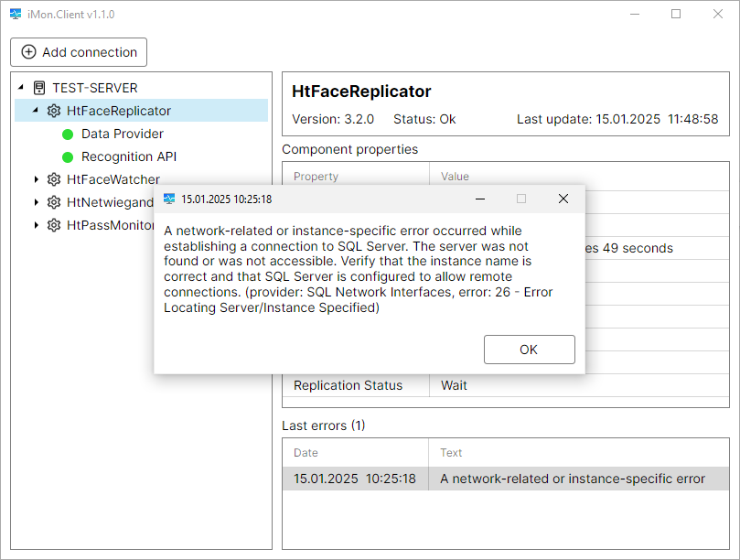The image size is (740, 560).
Task: Collapse the HtFaceReplicator node arrow
Action: (36, 111)
